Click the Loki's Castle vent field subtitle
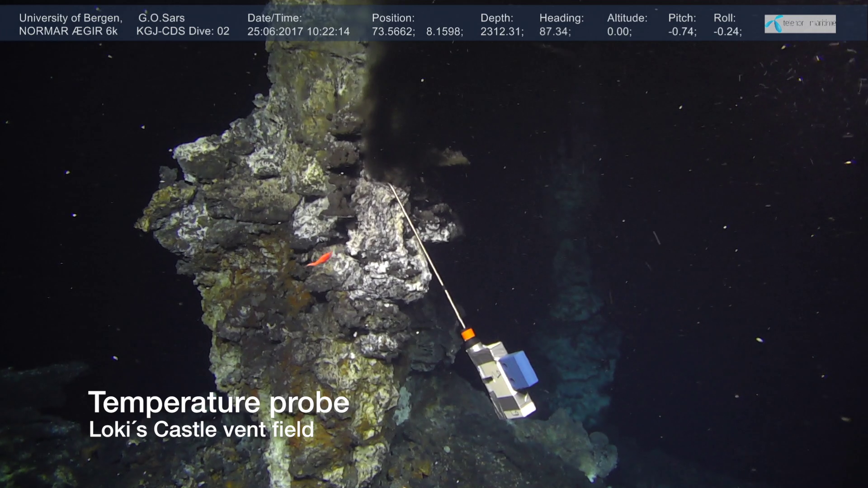 click(201, 430)
